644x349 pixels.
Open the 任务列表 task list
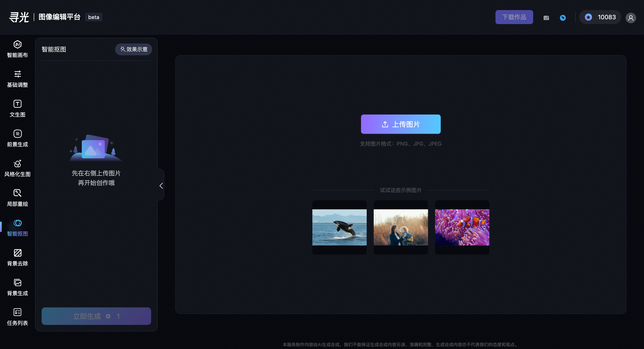coord(18,317)
